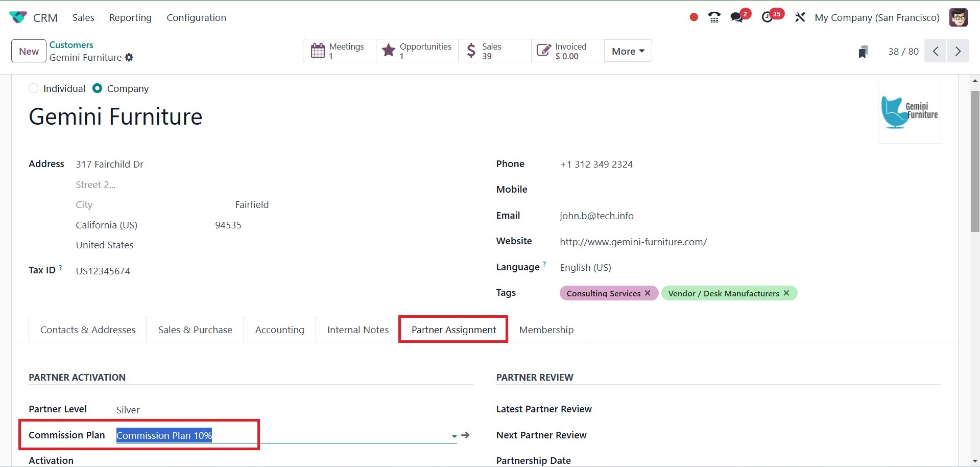Expand the More dropdown

pyautogui.click(x=628, y=51)
